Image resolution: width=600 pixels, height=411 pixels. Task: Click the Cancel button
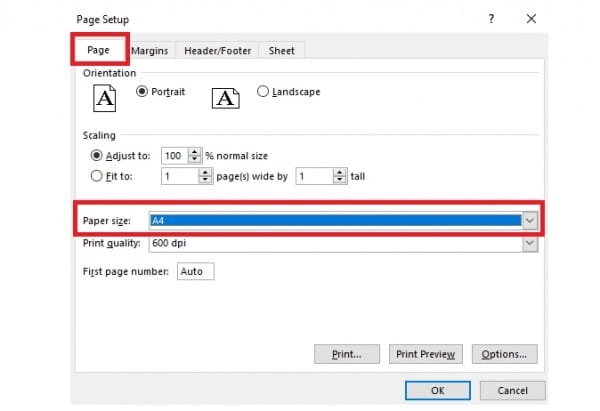[512, 390]
